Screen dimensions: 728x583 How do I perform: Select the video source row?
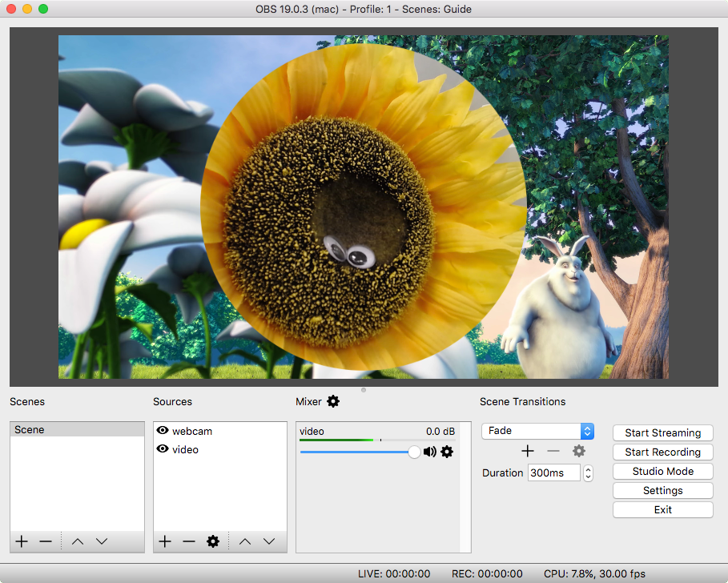coord(220,449)
